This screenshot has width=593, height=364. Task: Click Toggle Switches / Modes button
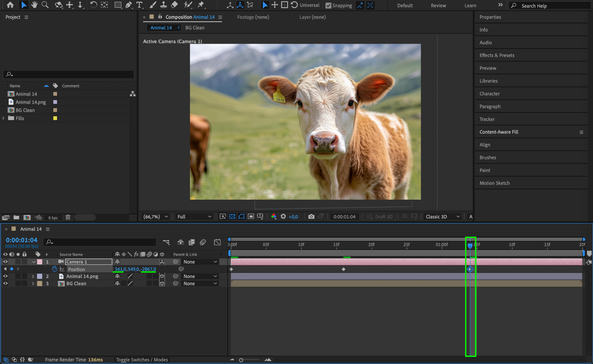coord(142,360)
